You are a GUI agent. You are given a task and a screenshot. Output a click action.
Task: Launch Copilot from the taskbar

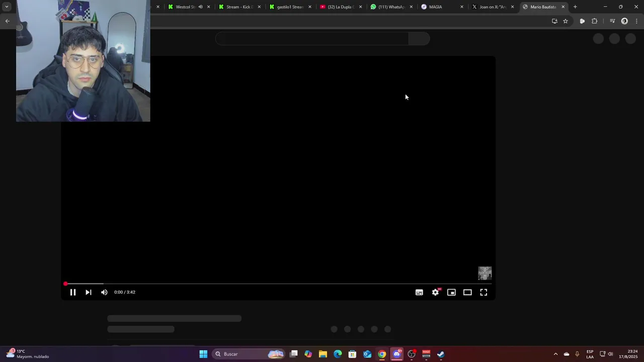click(x=308, y=354)
